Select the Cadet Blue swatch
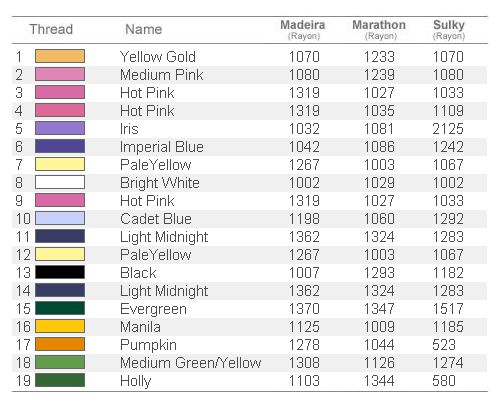This screenshot has height=402, width=500. (x=60, y=218)
